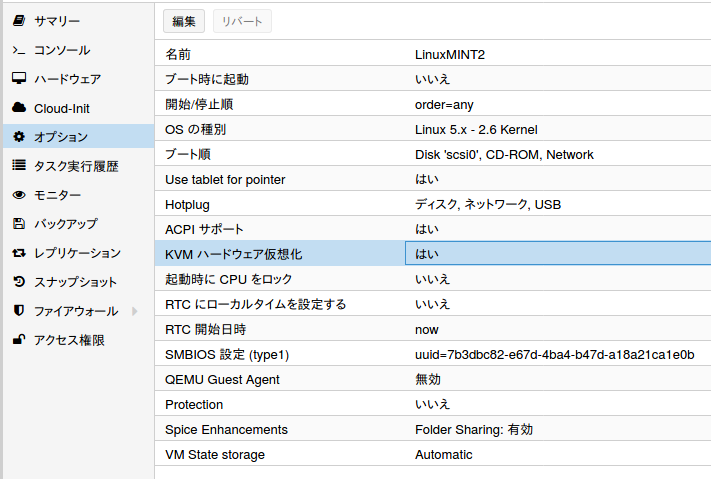Click the Hardware monitor icon

click(18, 79)
